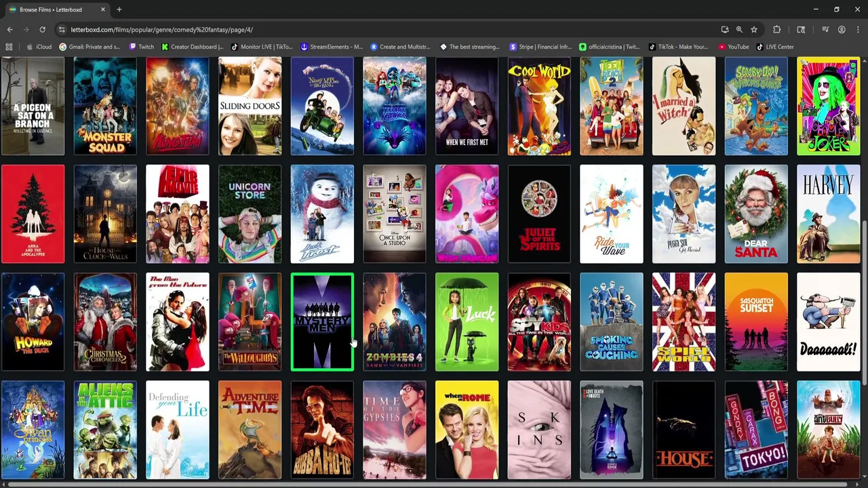Viewport: 868px width, 488px height.
Task: Click the install app icon in address bar
Action: click(725, 30)
